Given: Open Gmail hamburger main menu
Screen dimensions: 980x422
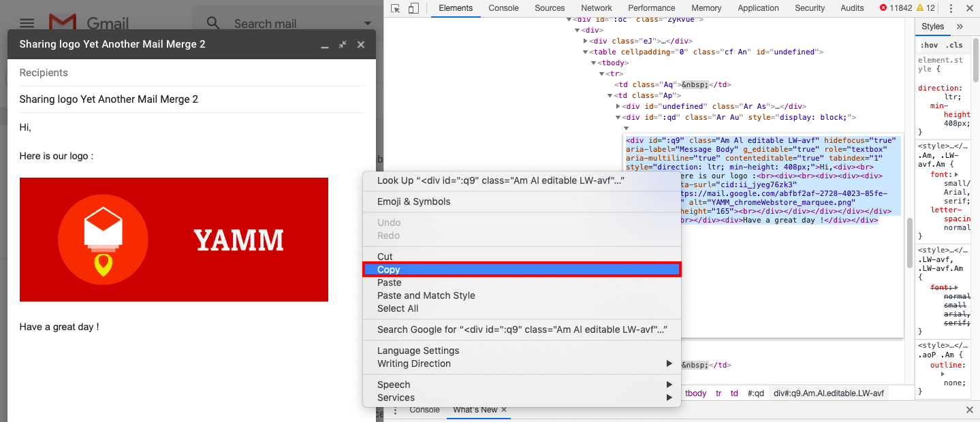Looking at the screenshot, I should [27, 23].
